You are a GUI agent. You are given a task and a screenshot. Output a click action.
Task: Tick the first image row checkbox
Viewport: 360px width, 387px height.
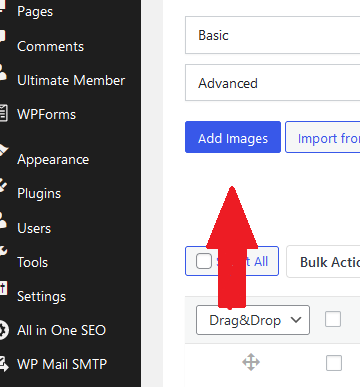tap(334, 363)
